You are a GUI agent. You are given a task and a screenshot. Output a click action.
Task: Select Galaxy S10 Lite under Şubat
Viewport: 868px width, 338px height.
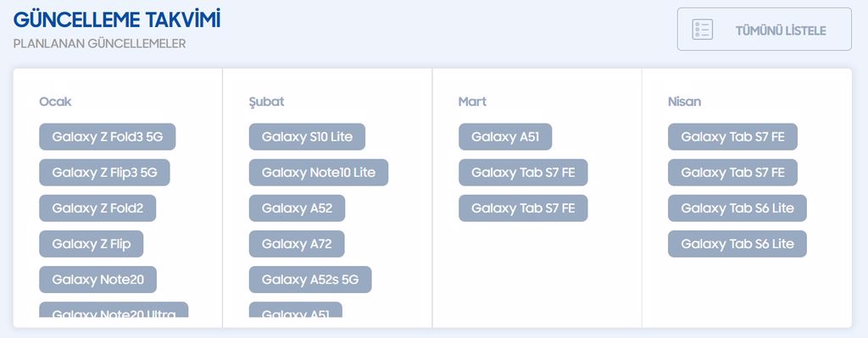(307, 136)
